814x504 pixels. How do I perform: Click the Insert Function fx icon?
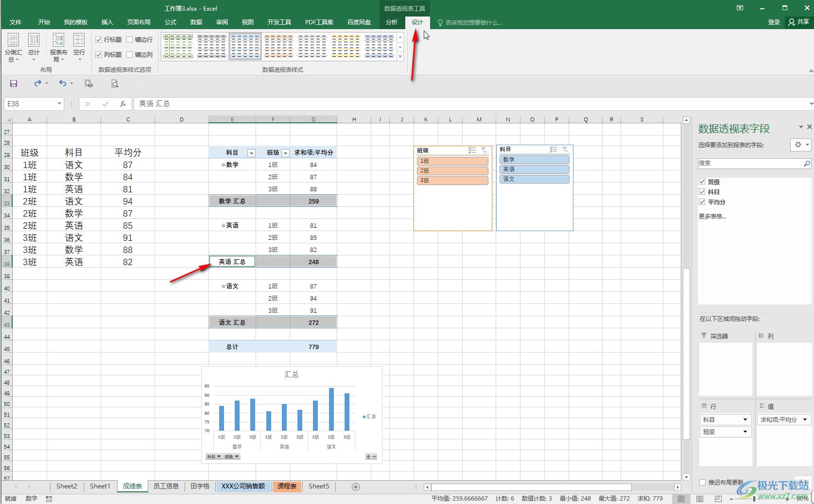click(x=123, y=103)
